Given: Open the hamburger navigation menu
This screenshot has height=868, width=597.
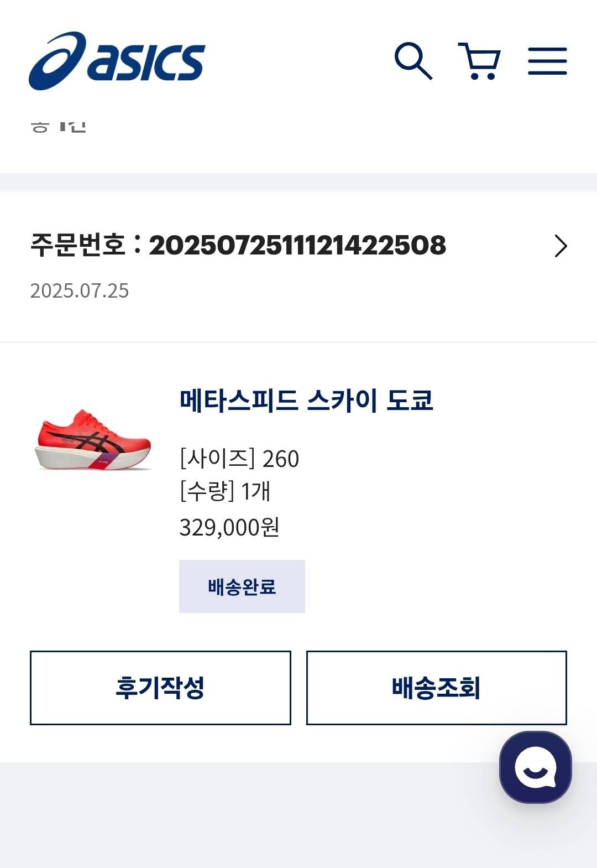Looking at the screenshot, I should coord(547,61).
